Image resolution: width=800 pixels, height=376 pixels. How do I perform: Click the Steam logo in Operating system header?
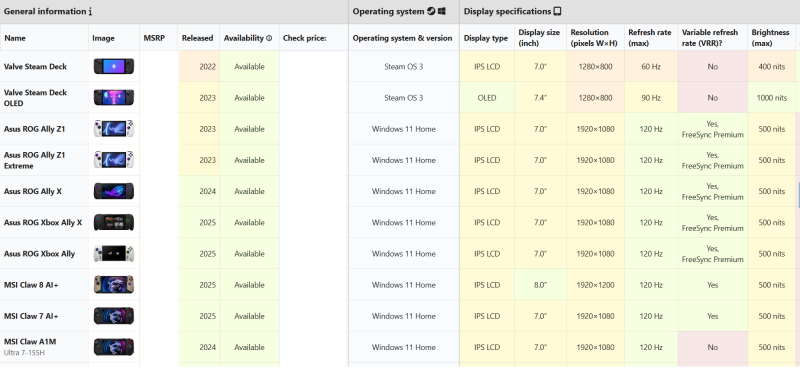431,11
